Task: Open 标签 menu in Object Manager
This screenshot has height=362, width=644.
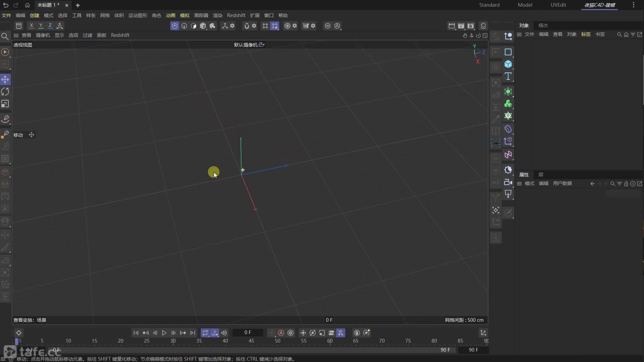Action: (x=586, y=35)
